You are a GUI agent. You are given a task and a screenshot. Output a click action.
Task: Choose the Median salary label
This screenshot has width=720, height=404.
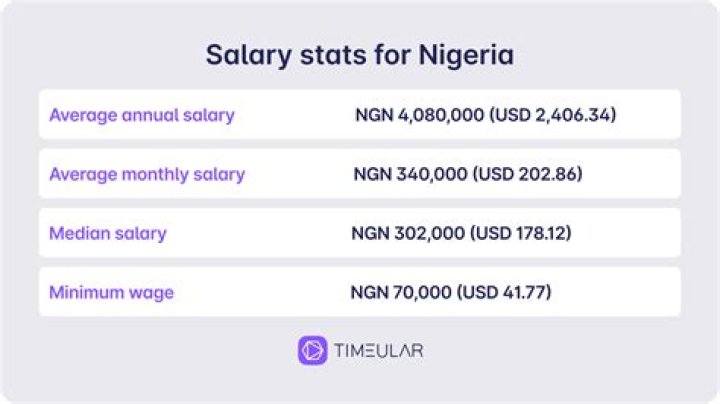click(x=108, y=234)
